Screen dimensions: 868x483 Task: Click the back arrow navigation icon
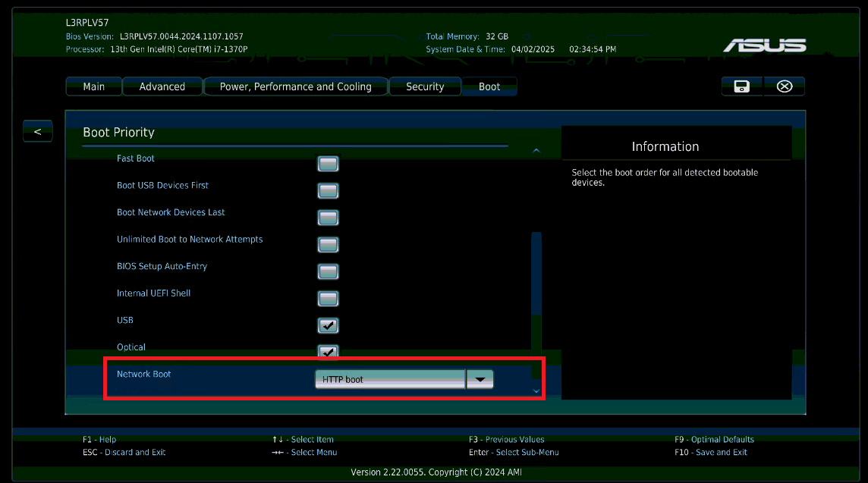(37, 130)
